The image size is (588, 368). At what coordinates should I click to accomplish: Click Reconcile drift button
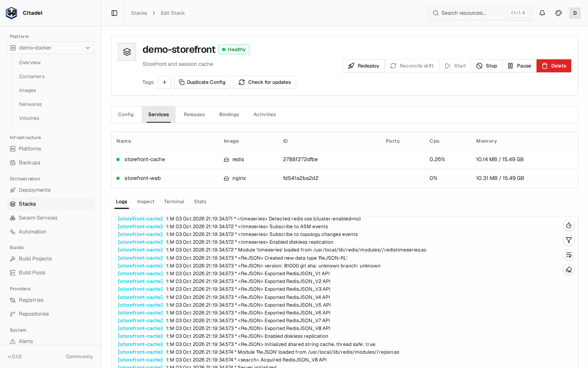coord(412,66)
